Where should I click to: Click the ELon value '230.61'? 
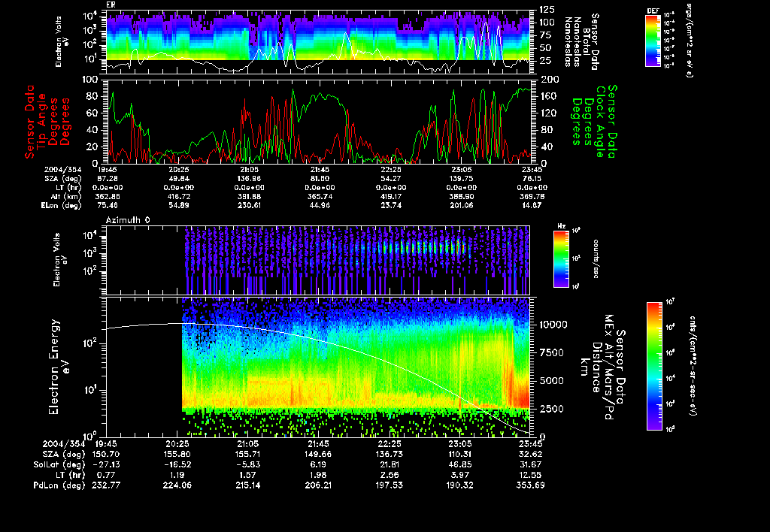pos(248,206)
